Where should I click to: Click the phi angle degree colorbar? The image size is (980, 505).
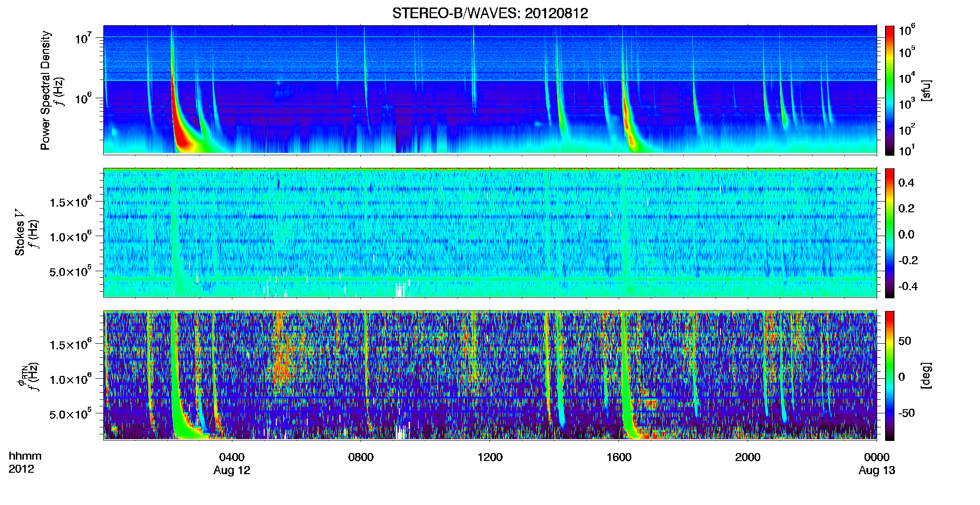889,375
